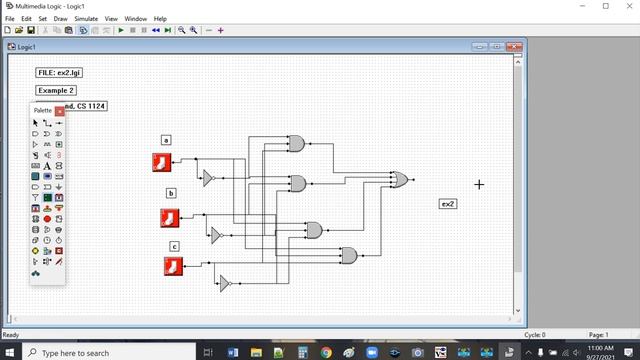Select the AND gate in the Palette
Viewport: 640px width, 360px height.
(36, 133)
